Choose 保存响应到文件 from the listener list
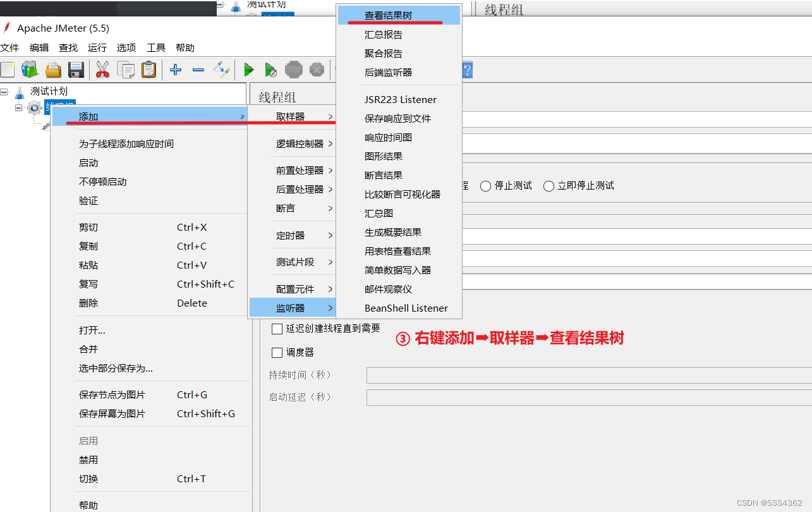This screenshot has height=512, width=812. tap(399, 119)
